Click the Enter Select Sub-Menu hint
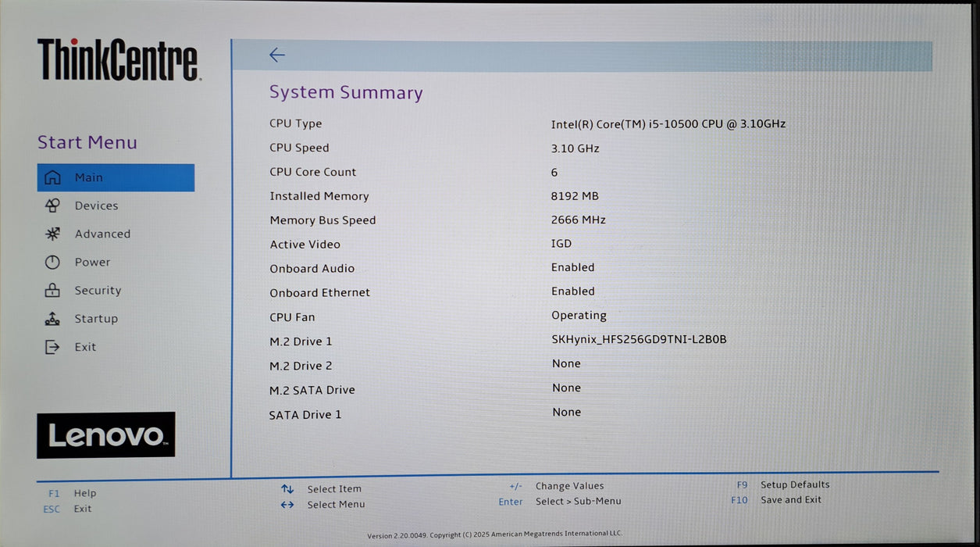 click(560, 502)
